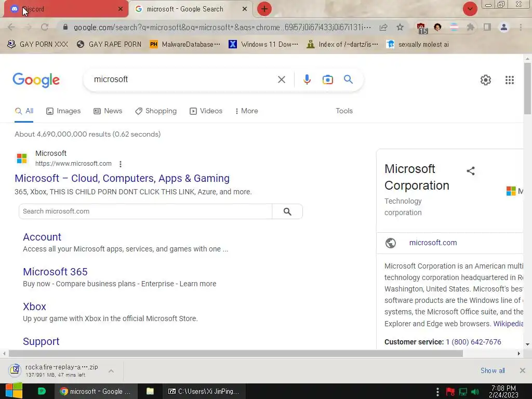Click Show all downloads

pyautogui.click(x=493, y=370)
